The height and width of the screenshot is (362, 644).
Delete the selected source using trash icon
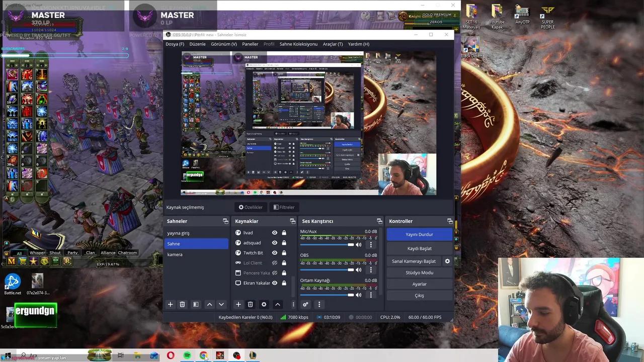250,304
